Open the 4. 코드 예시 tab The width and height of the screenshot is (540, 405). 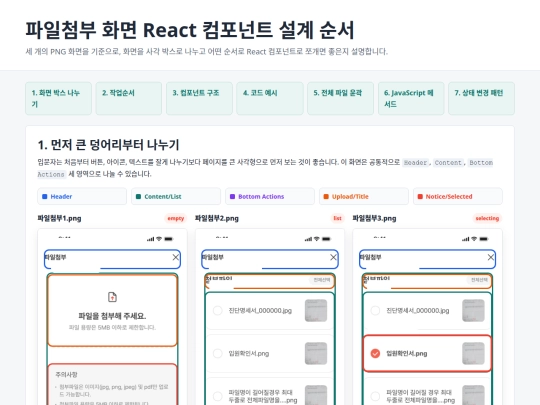pos(270,98)
